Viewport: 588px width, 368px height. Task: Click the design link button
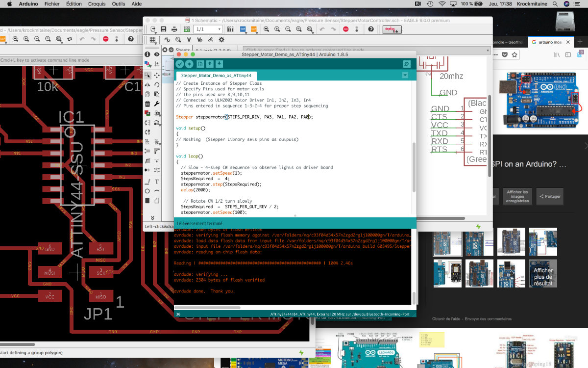[x=391, y=29]
